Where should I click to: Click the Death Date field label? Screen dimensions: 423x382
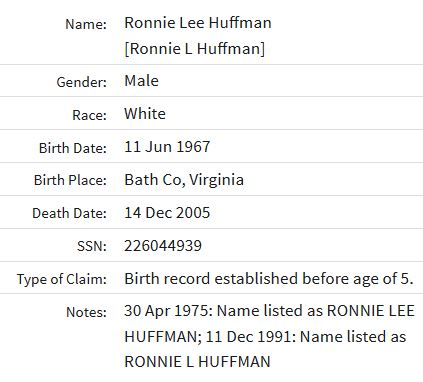click(69, 213)
